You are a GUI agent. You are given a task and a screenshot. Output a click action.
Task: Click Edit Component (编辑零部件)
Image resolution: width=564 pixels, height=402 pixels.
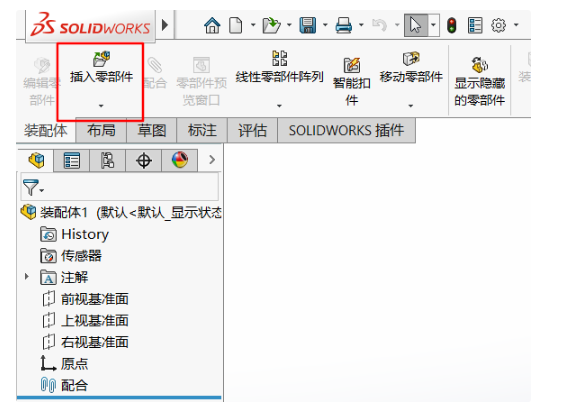click(42, 82)
